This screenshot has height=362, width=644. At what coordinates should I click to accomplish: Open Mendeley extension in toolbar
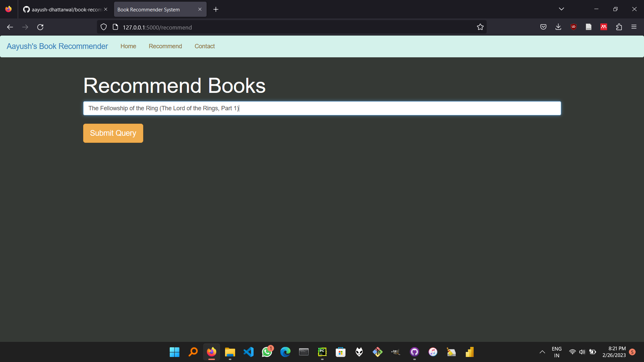point(604,27)
